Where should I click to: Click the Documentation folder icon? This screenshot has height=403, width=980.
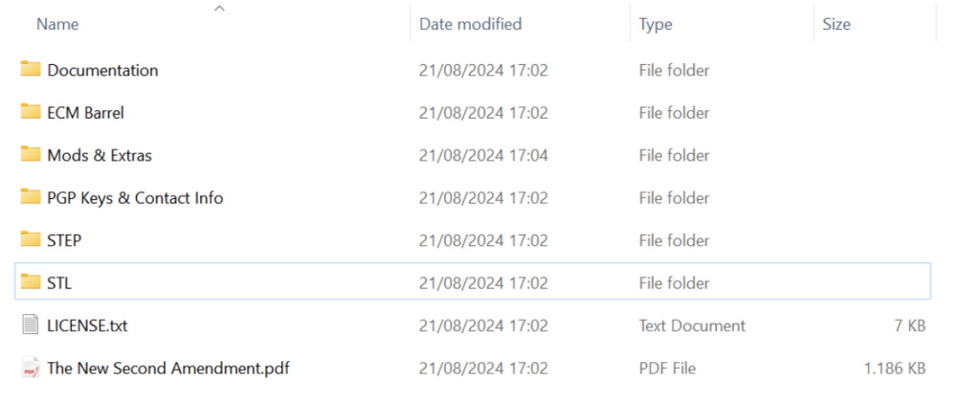pos(31,69)
